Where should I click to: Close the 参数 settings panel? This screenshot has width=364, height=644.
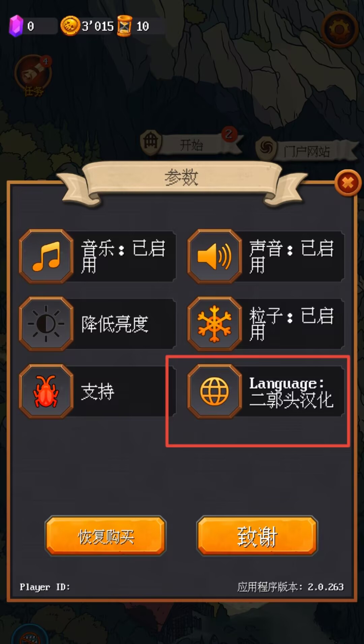coord(348,183)
